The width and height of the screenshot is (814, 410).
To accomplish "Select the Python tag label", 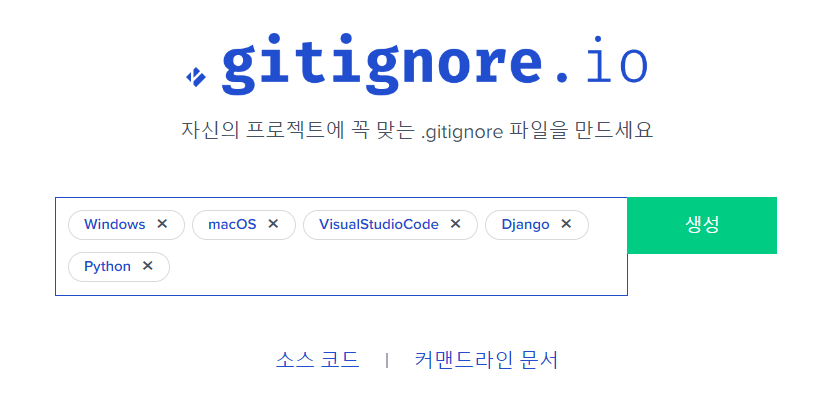I will click(107, 267).
